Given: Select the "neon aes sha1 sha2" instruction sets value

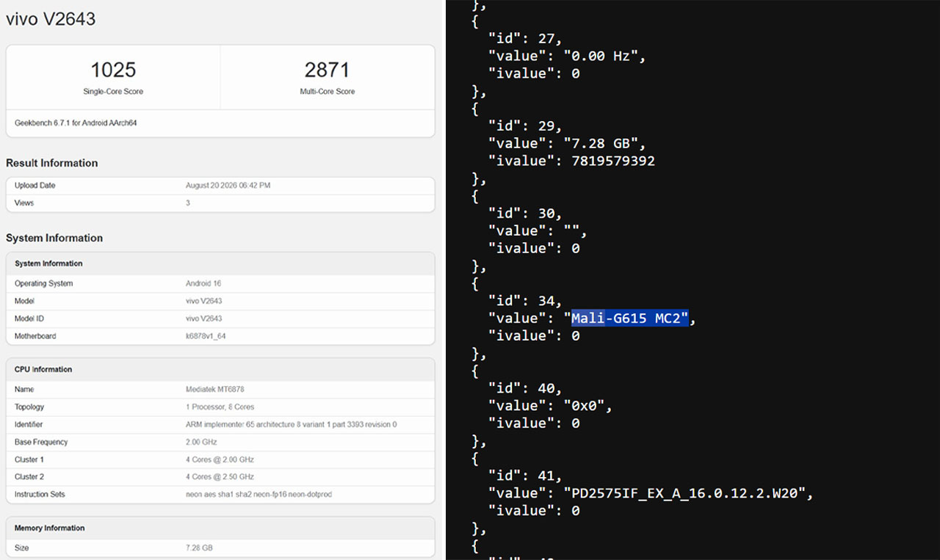Looking at the screenshot, I should click(x=258, y=495).
